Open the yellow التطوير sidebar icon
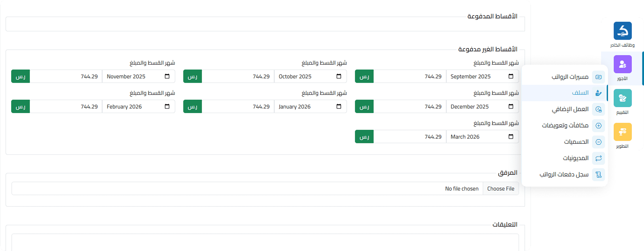 [622, 132]
